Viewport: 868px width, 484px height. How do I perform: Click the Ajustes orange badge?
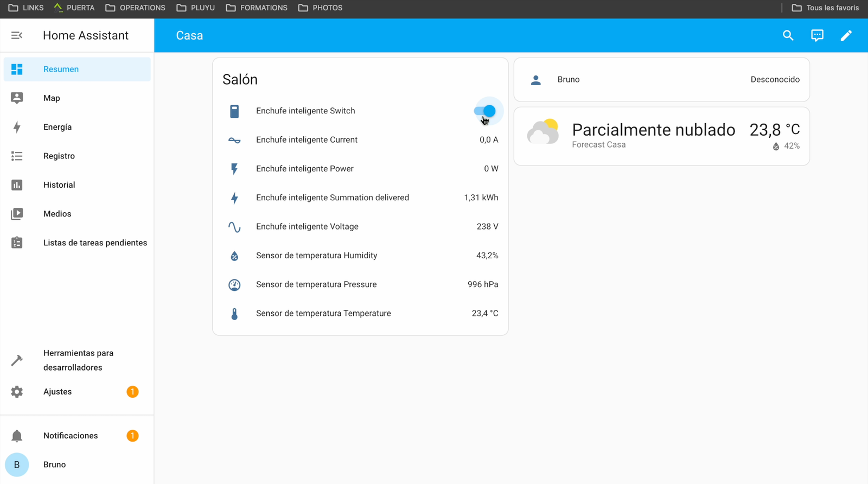(132, 392)
